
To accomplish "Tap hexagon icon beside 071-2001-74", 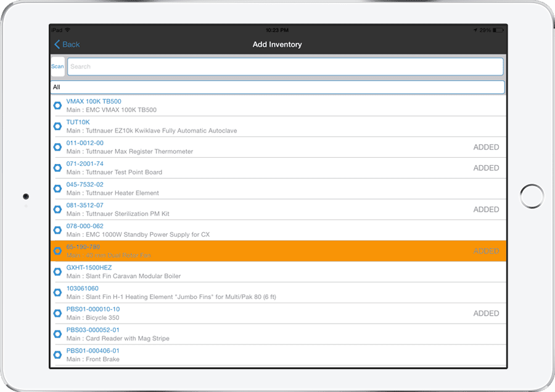I will click(57, 168).
